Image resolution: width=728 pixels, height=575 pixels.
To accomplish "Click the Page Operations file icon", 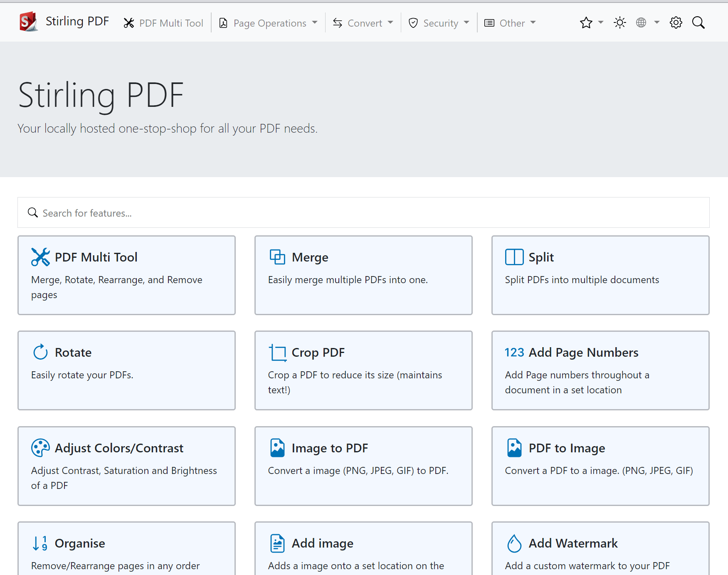I will pos(223,23).
